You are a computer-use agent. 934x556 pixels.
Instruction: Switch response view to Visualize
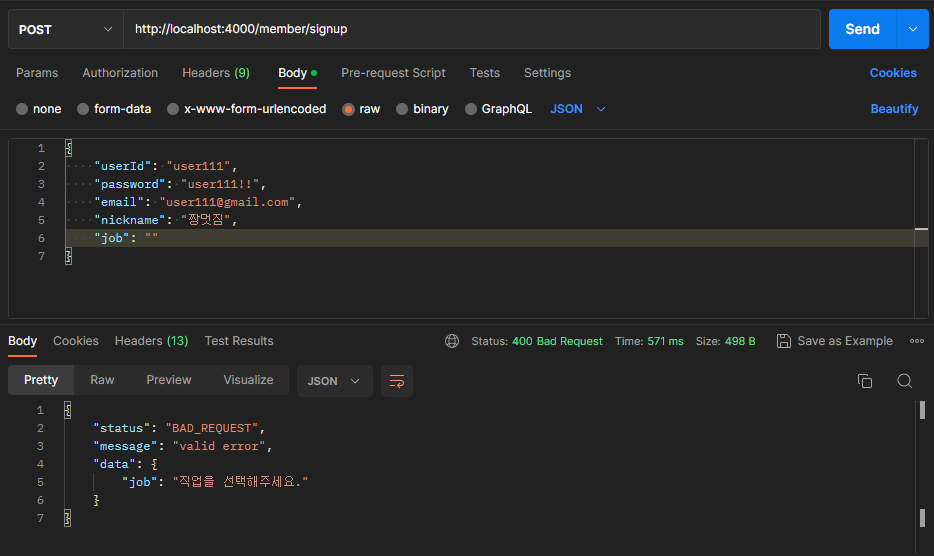(x=248, y=380)
